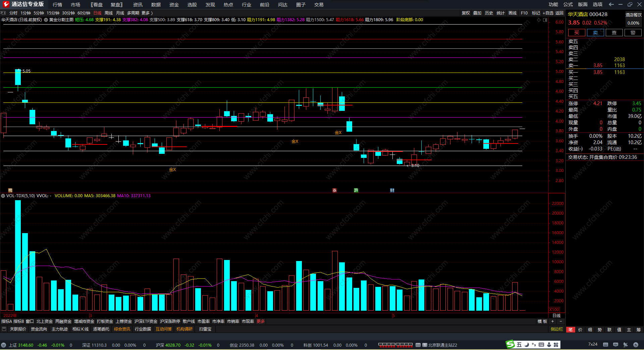This screenshot has height=350, width=644.
Task: Open the Sogou soft keyboard icon
Action: click(x=541, y=345)
